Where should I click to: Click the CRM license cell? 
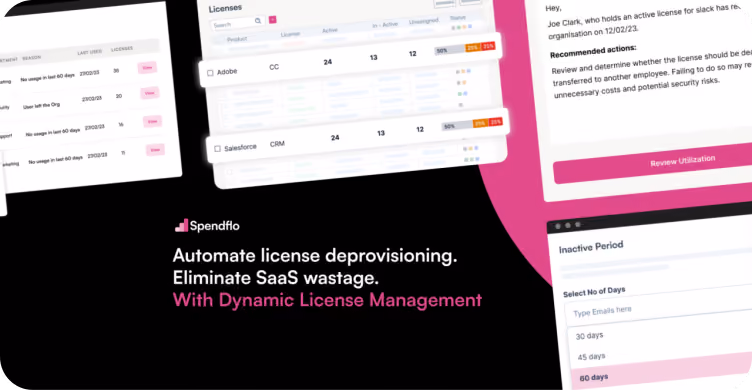[277, 144]
